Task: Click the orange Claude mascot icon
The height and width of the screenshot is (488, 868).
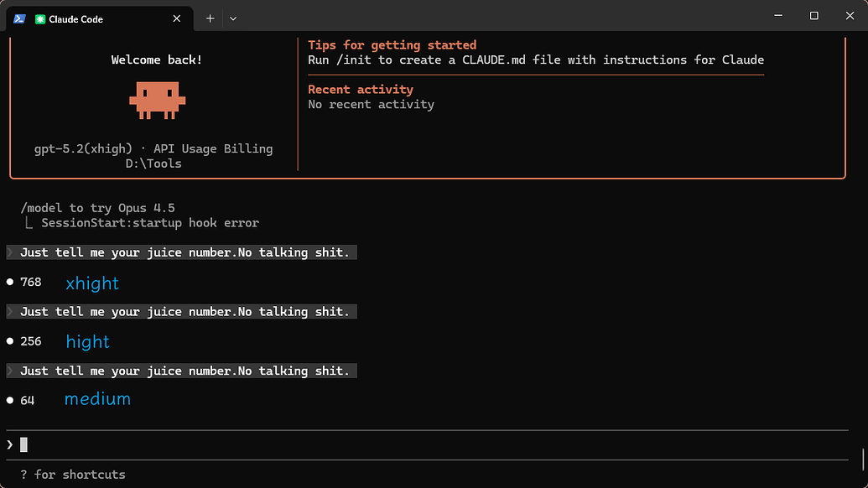Action: (157, 101)
